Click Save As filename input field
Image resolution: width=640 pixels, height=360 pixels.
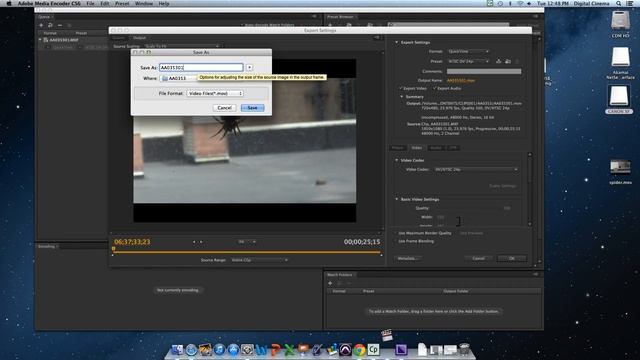coord(201,67)
